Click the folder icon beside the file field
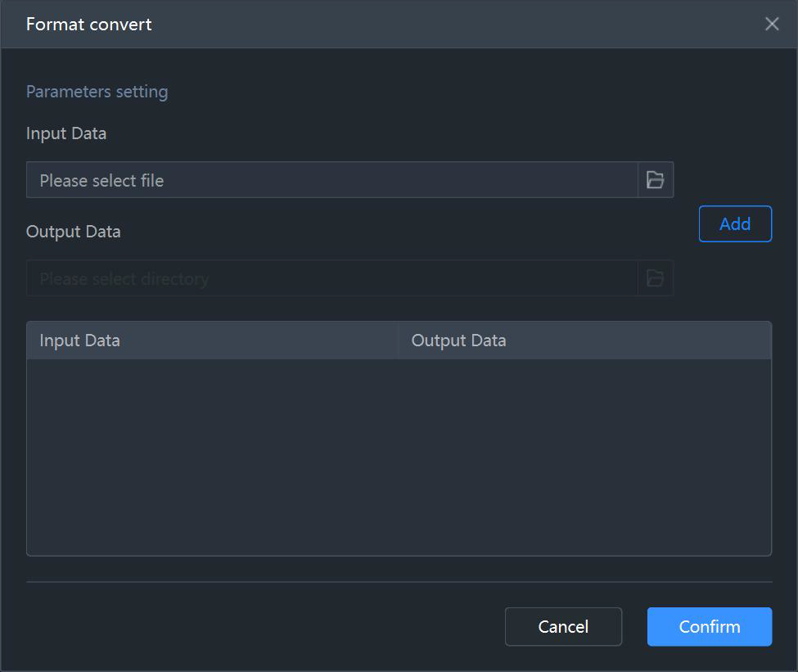The height and width of the screenshot is (672, 798). (656, 180)
